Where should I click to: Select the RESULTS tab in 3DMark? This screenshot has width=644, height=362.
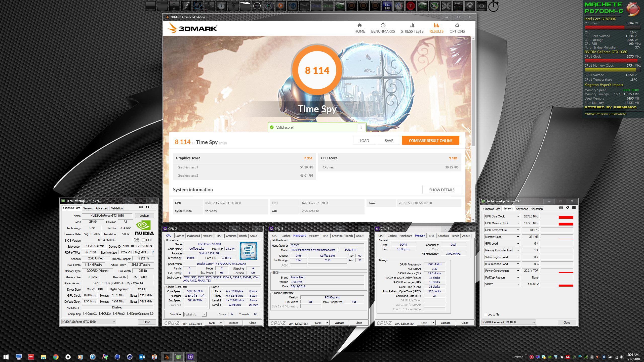click(436, 28)
